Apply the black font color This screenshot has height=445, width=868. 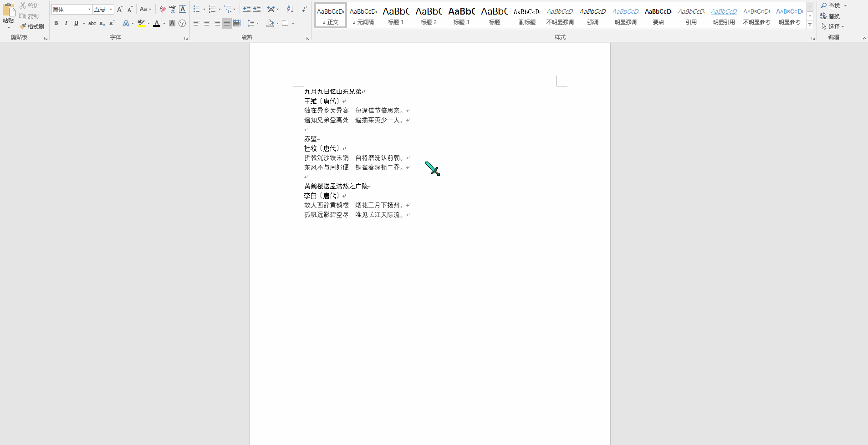click(157, 23)
